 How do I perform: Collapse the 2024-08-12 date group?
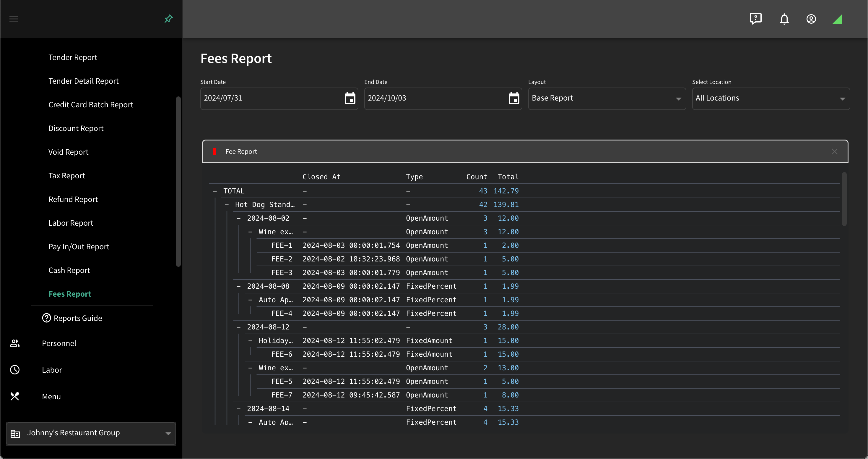238,327
